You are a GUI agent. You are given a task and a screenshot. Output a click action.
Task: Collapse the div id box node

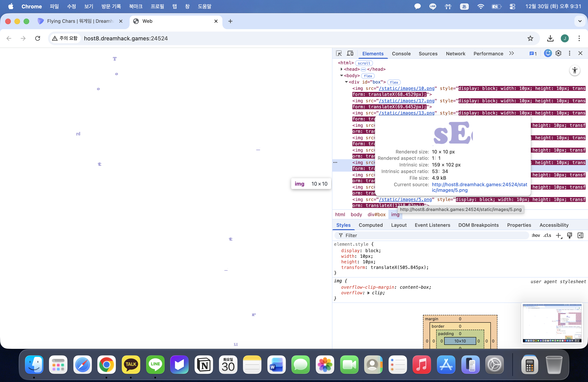click(346, 82)
